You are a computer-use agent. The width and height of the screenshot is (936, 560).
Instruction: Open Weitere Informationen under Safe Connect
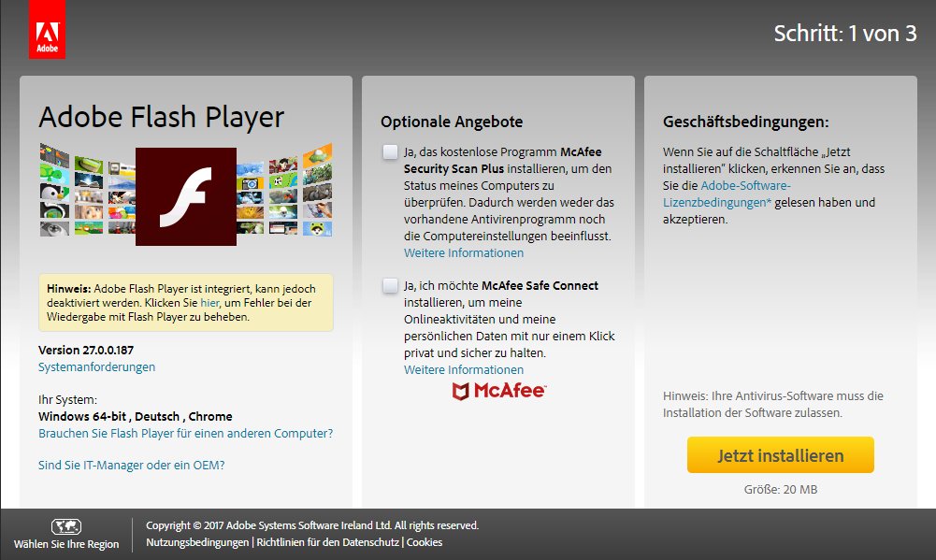(464, 369)
